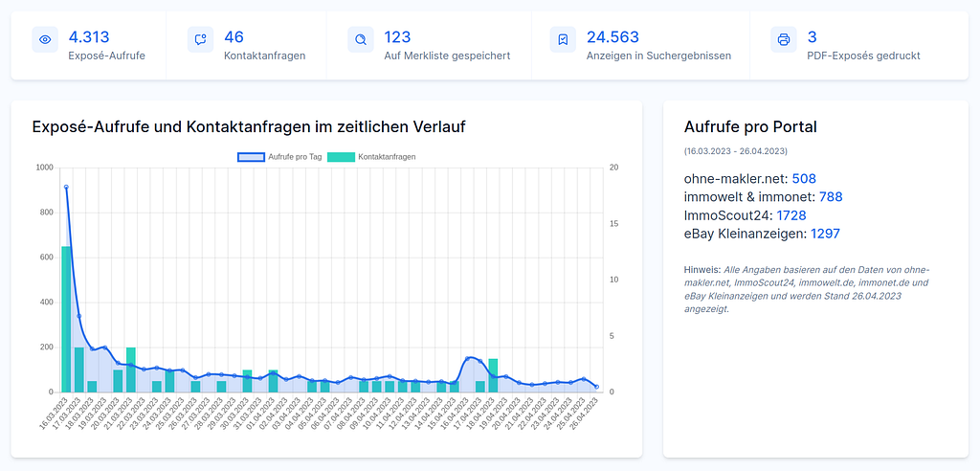Click the eye icon for Exposé-Aufrufe
The width and height of the screenshot is (980, 471).
point(44,40)
